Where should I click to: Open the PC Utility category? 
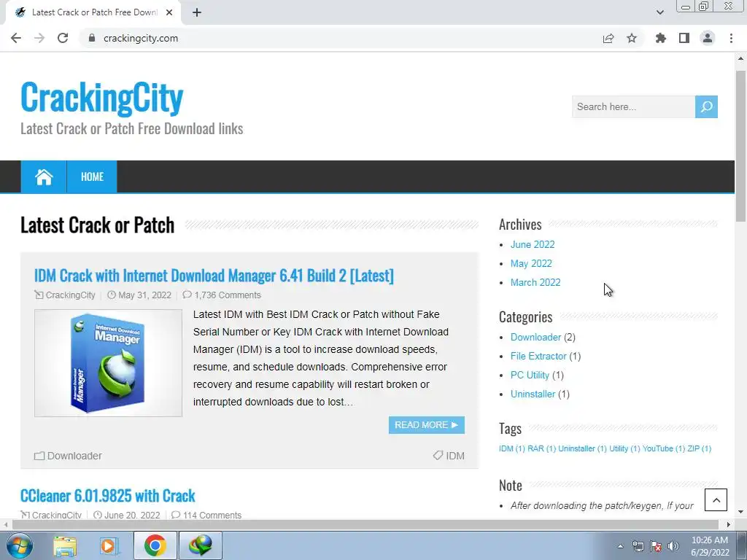point(530,376)
